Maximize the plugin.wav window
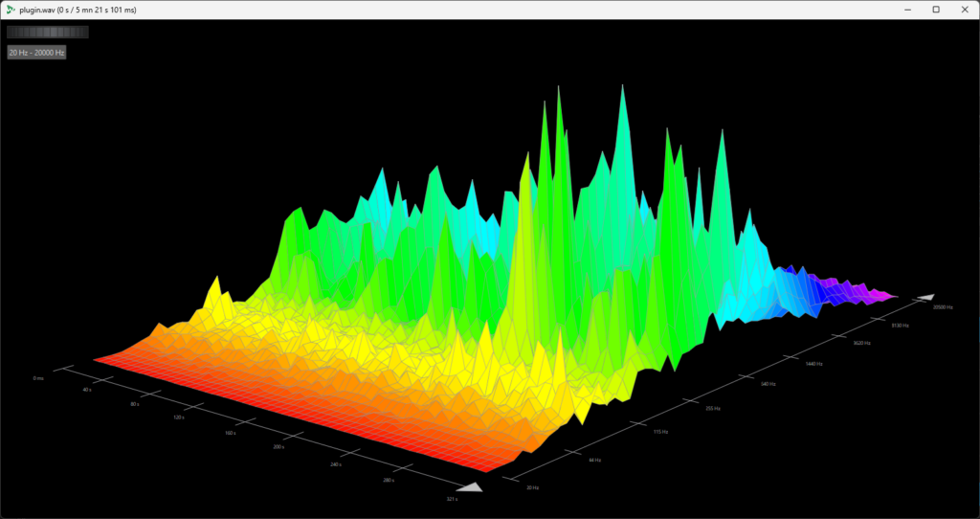The width and height of the screenshot is (980, 519). pyautogui.click(x=936, y=10)
